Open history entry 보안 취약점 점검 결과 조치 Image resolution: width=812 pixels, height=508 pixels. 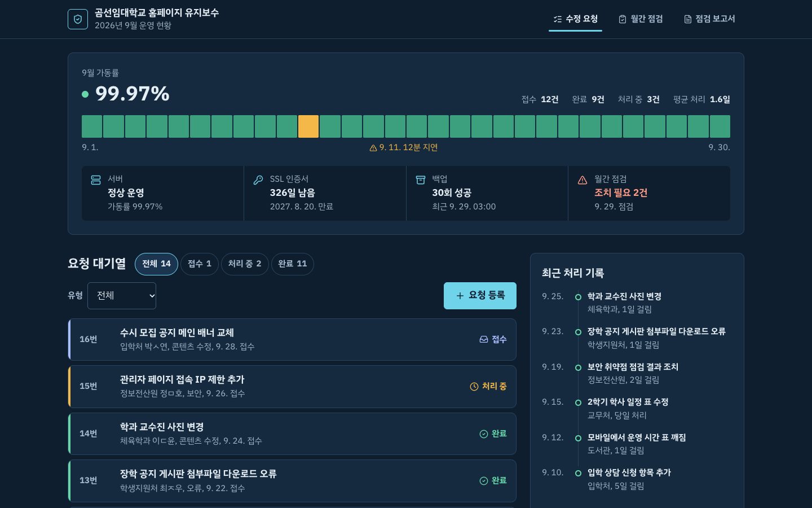click(633, 367)
